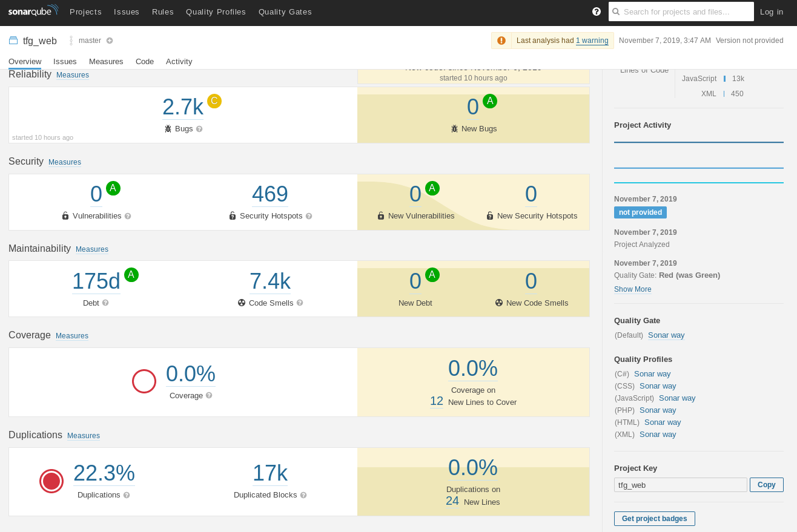Click the help icon beside Code Smells

point(300,303)
